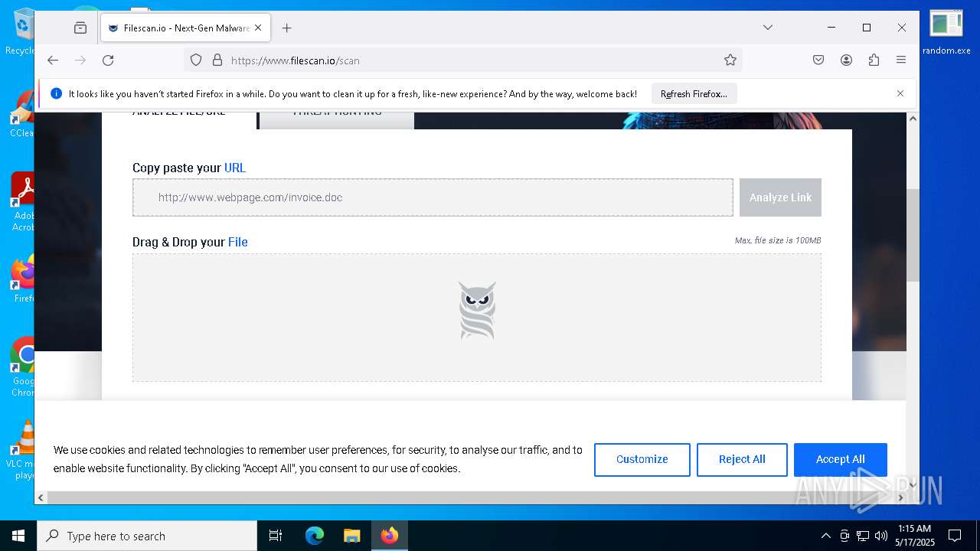The width and height of the screenshot is (980, 551).
Task: Open File Explorer from taskbar
Action: pos(351,536)
